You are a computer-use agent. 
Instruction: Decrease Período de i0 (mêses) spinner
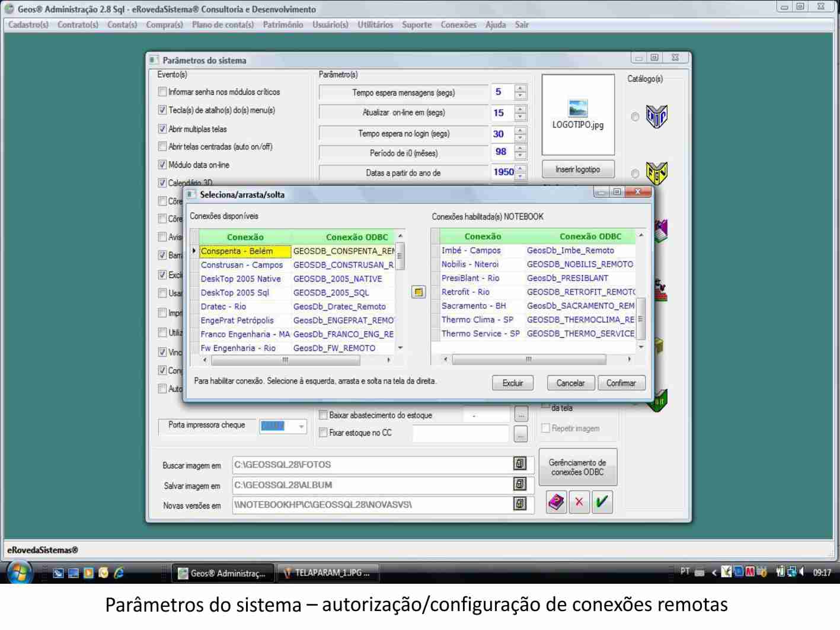click(520, 156)
